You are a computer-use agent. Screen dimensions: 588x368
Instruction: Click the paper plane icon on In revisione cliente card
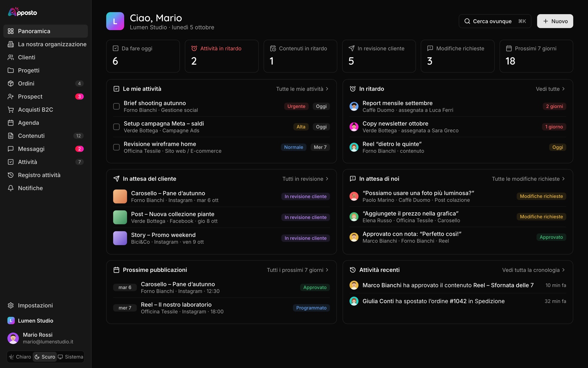[x=351, y=48]
